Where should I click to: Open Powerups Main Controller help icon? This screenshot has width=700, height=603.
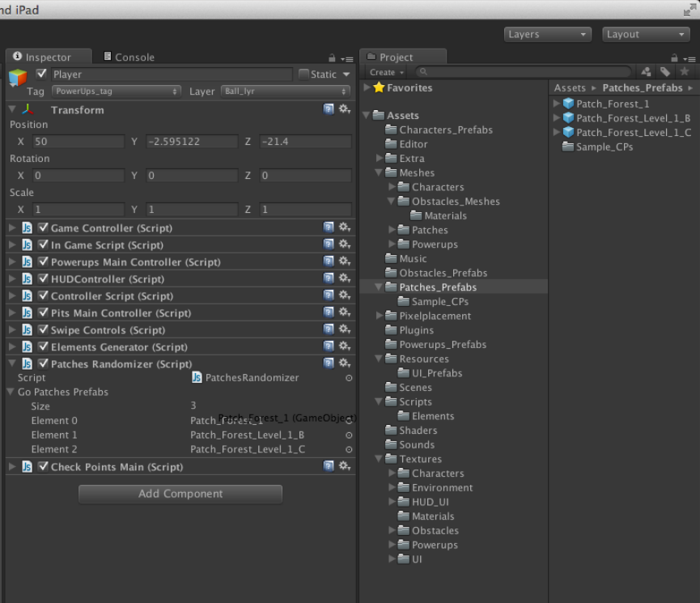coord(329,261)
